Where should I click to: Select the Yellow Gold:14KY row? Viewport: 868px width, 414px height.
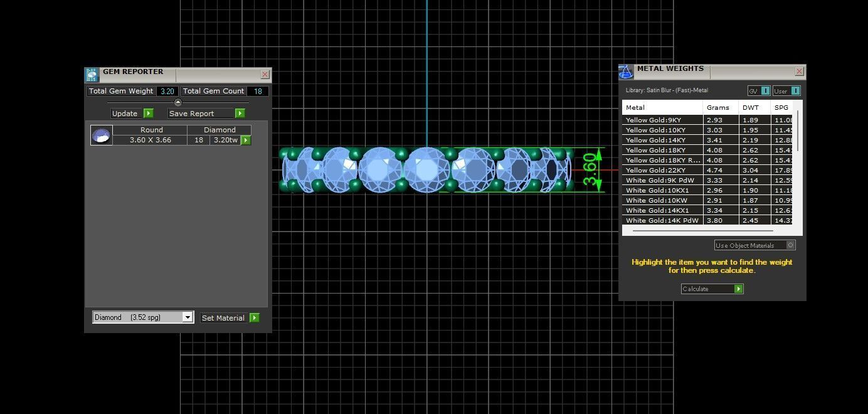(x=709, y=140)
